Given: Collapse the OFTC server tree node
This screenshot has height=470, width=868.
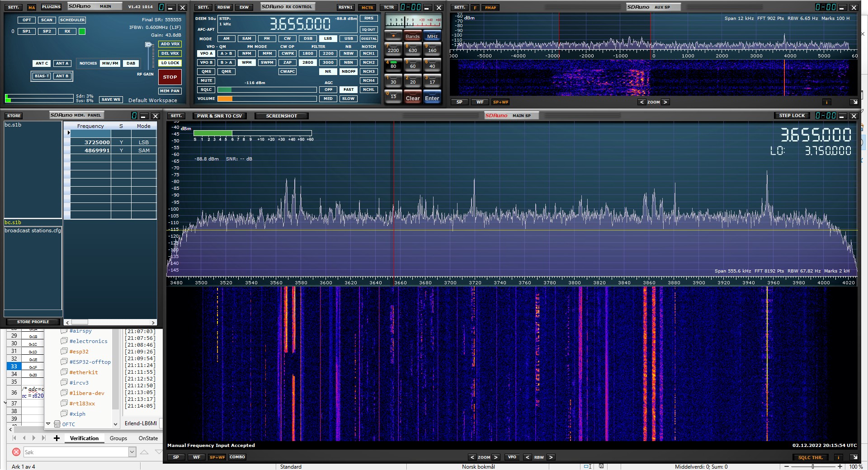Looking at the screenshot, I should 48,424.
